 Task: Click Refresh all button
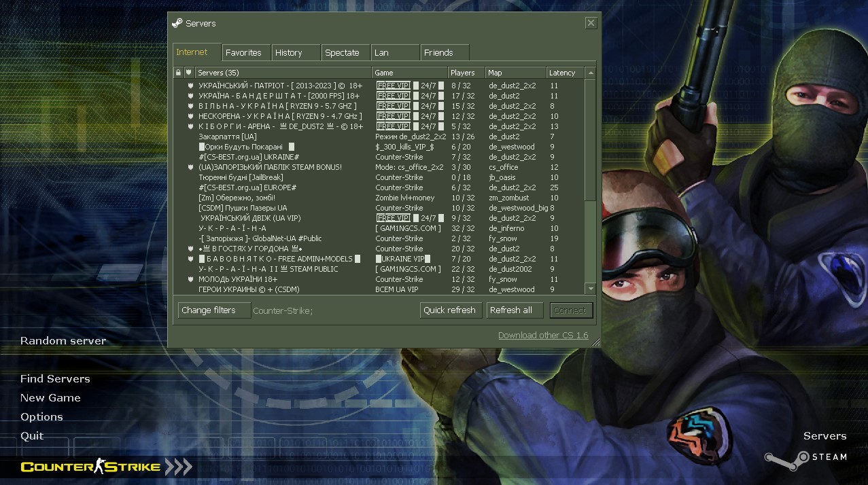[515, 310]
